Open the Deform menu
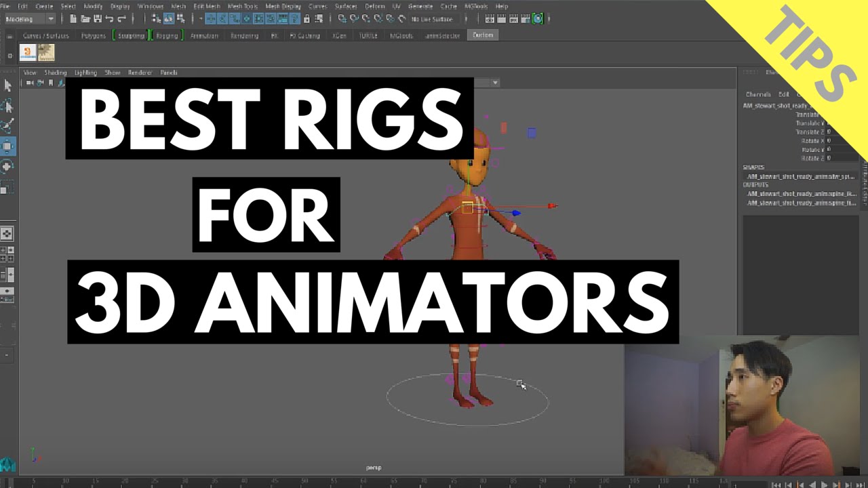868x488 pixels. [375, 6]
